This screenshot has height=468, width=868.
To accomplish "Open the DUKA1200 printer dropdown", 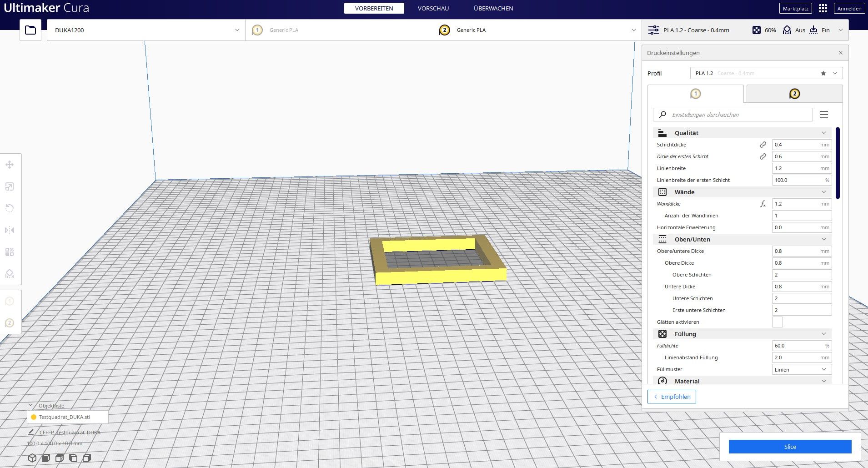I will coord(146,30).
